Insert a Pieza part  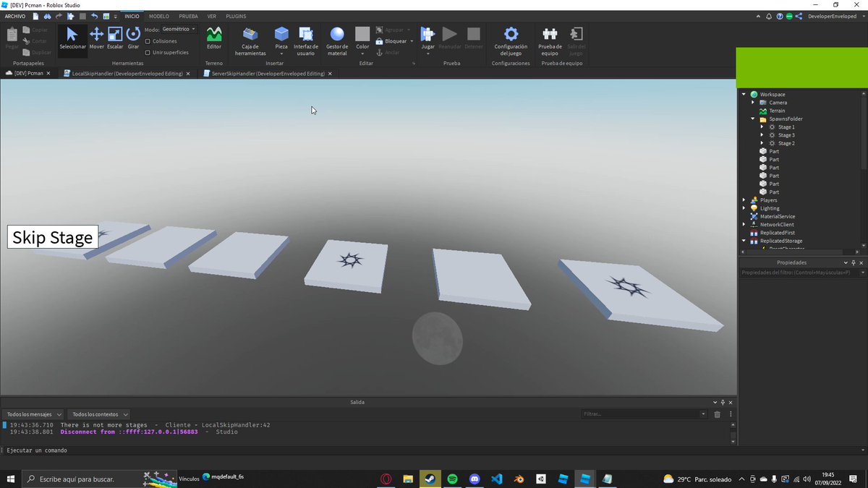click(x=281, y=41)
